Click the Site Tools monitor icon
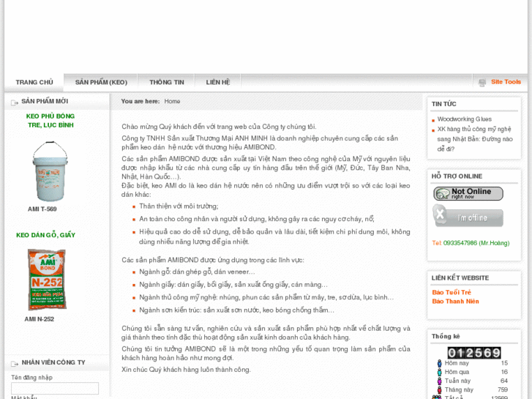The image size is (532, 399). click(482, 83)
